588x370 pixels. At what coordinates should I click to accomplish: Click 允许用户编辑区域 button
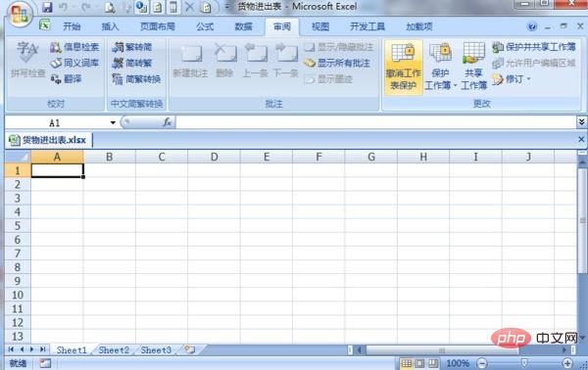pyautogui.click(x=534, y=63)
